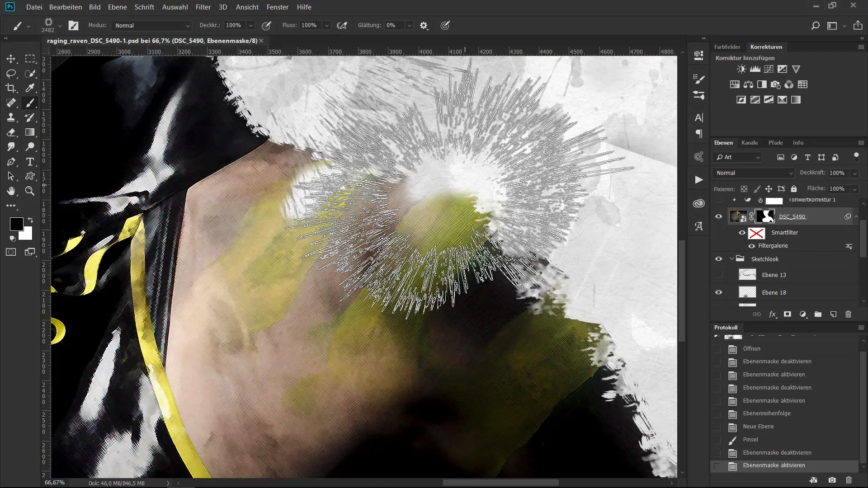Open the Auswahl menu
The height and width of the screenshot is (488, 868).
point(175,7)
